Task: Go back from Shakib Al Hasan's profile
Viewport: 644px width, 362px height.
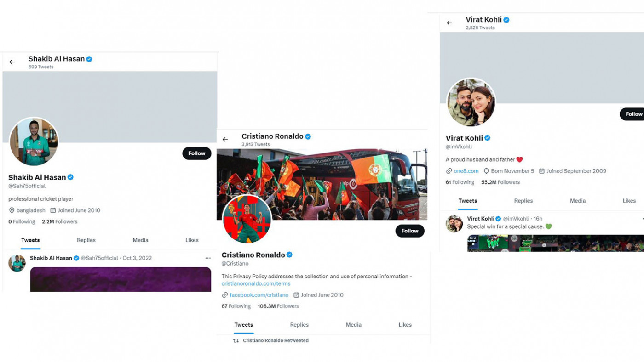Action: (x=12, y=62)
